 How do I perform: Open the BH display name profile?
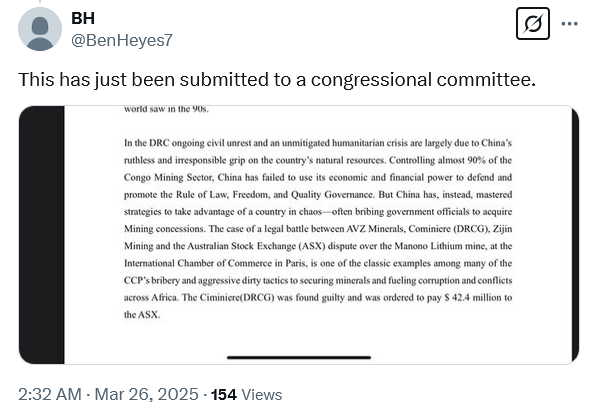point(83,18)
